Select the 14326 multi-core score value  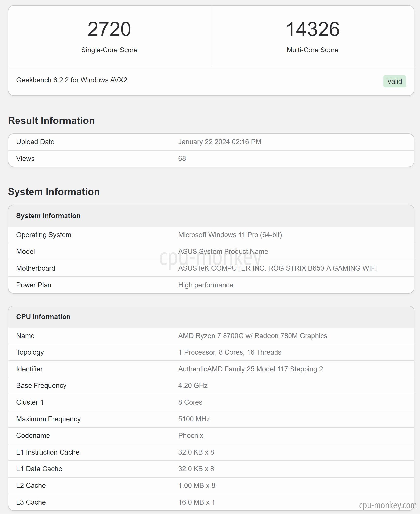[313, 29]
